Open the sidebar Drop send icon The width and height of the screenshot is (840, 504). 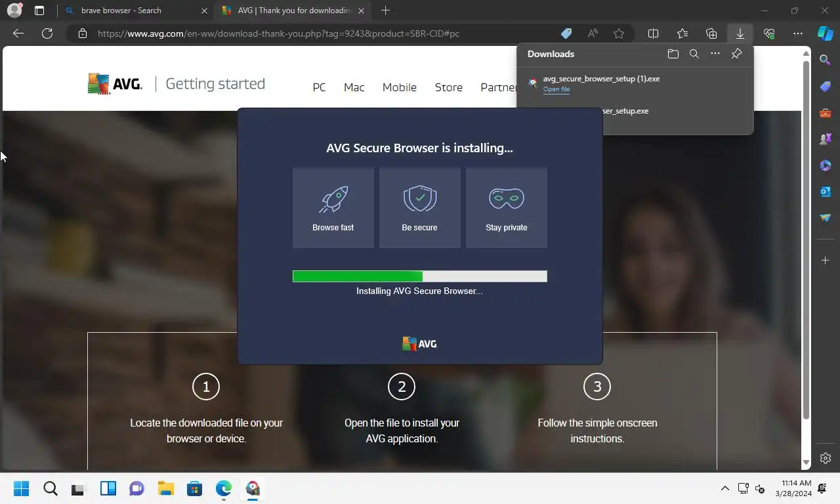click(x=826, y=218)
